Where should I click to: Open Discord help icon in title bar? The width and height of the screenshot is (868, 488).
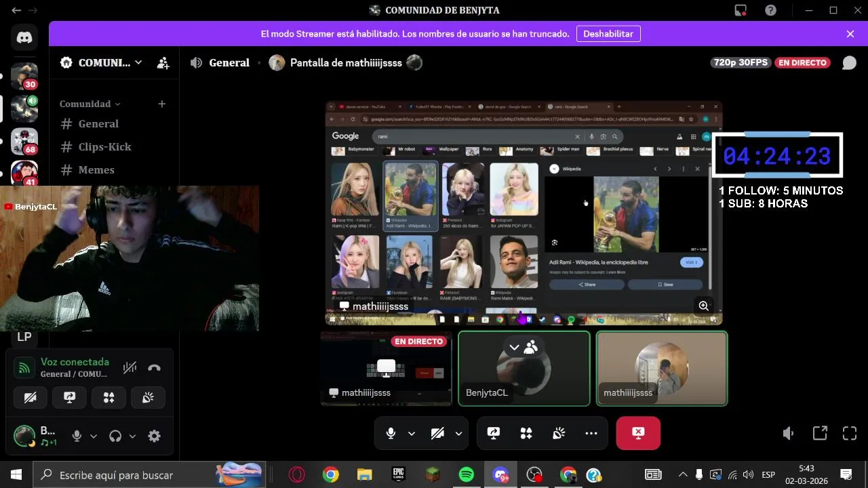click(x=770, y=10)
